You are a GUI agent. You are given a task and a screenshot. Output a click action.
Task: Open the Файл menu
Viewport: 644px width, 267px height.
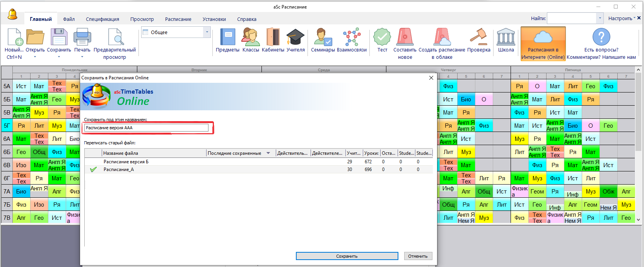click(69, 19)
